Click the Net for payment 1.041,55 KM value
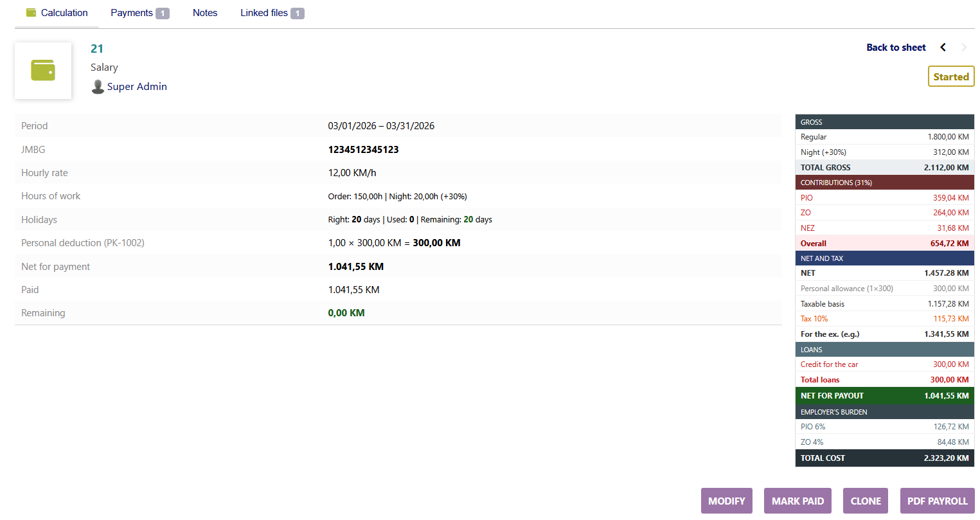This screenshot has height=520, width=980. (356, 267)
